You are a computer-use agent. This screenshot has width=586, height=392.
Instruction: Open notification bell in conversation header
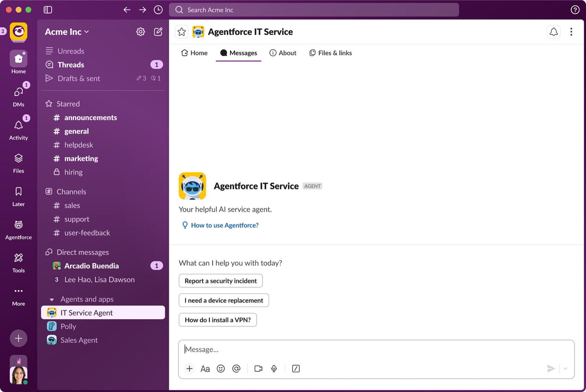coord(554,32)
